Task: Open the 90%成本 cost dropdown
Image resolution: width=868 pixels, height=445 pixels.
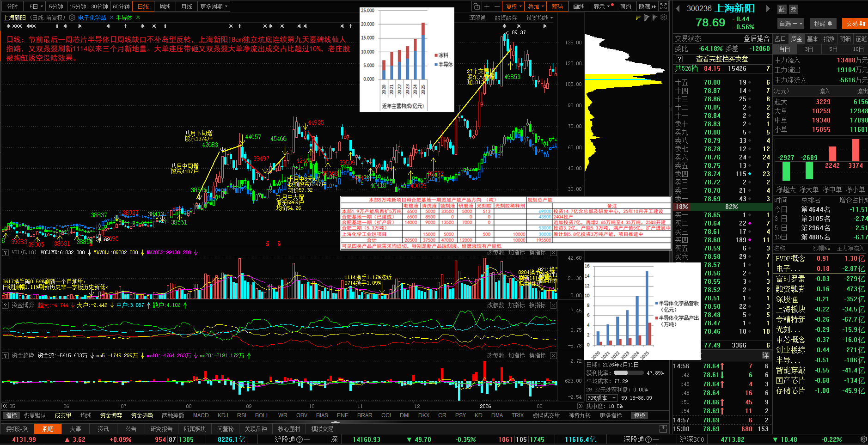Action: point(602,398)
